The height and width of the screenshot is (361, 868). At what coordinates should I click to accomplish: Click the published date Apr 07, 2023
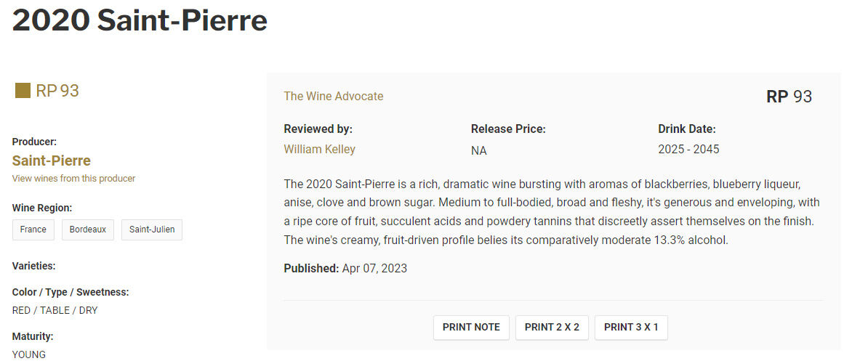point(374,269)
